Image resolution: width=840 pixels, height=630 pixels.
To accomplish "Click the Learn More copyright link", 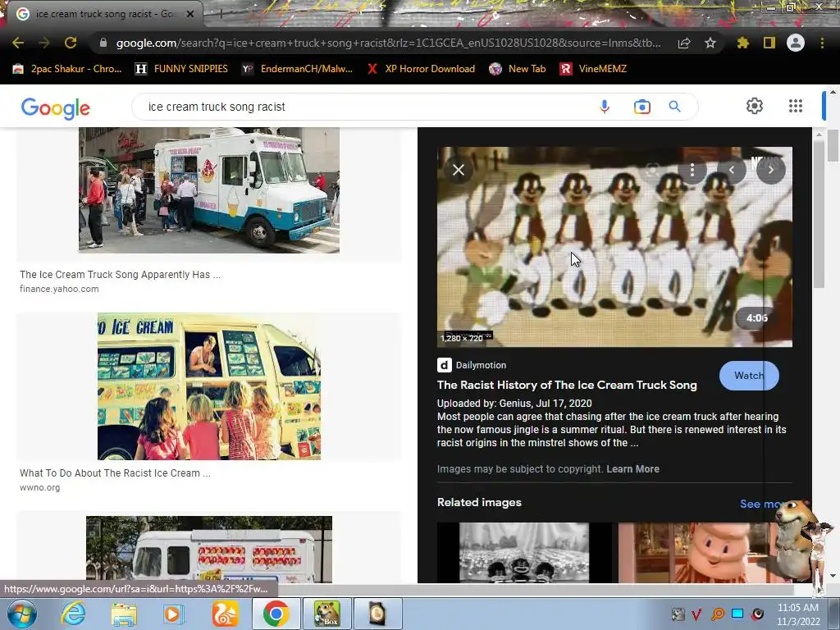I will tap(632, 468).
